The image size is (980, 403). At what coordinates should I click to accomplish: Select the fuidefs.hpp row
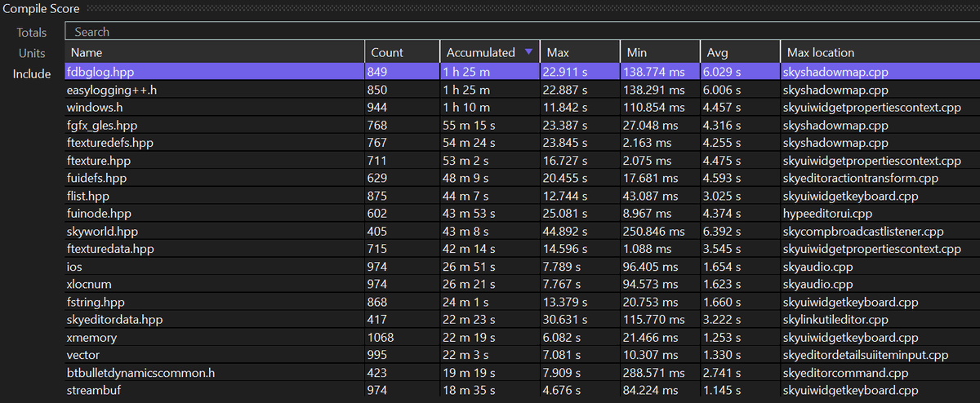522,179
